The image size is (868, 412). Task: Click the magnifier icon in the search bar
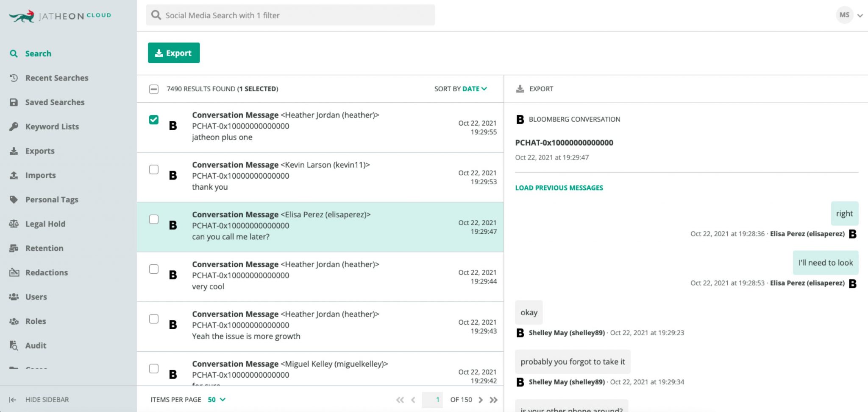(x=156, y=15)
